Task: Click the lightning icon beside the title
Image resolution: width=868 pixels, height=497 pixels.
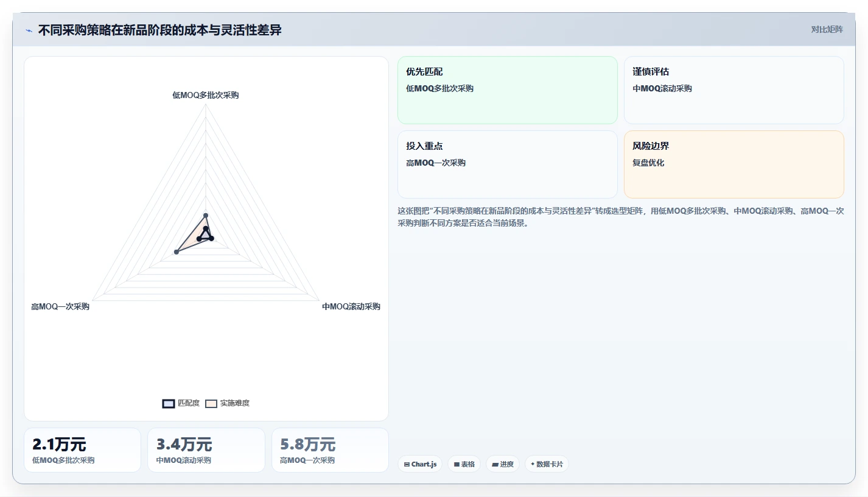Action: coord(29,30)
